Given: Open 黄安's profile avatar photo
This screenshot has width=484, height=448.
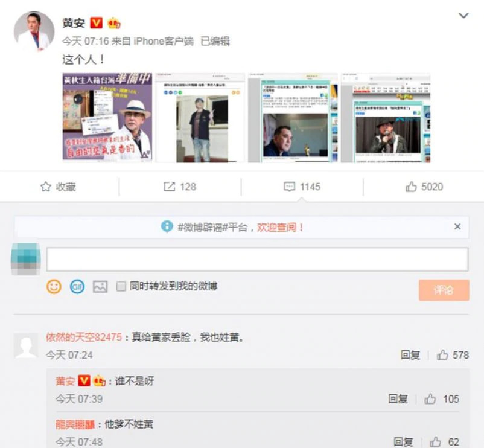Looking at the screenshot, I should tap(34, 31).
